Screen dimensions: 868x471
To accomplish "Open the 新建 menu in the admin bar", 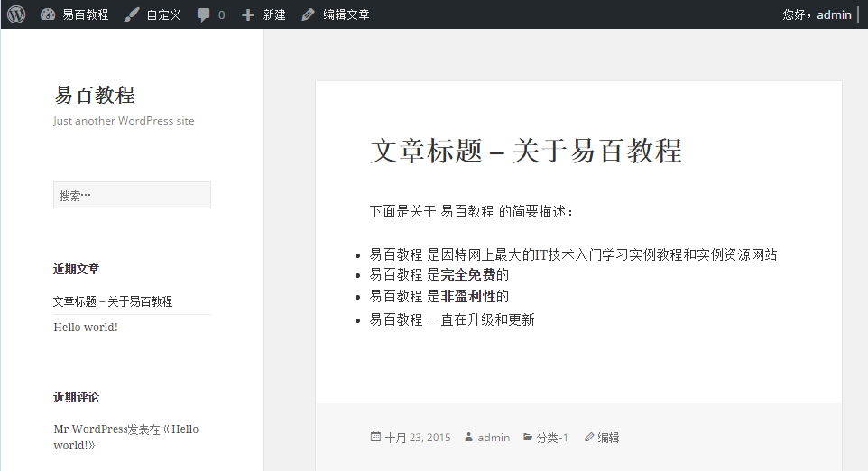I will click(274, 15).
